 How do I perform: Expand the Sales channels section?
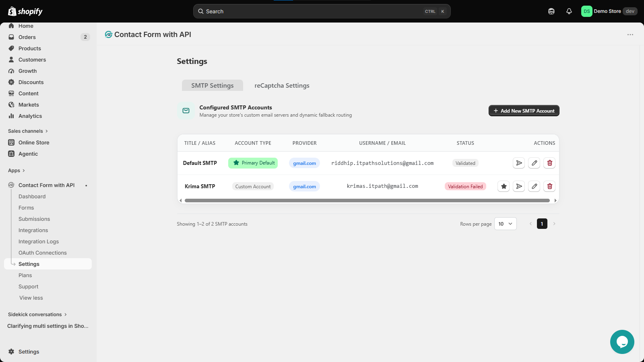(28, 131)
